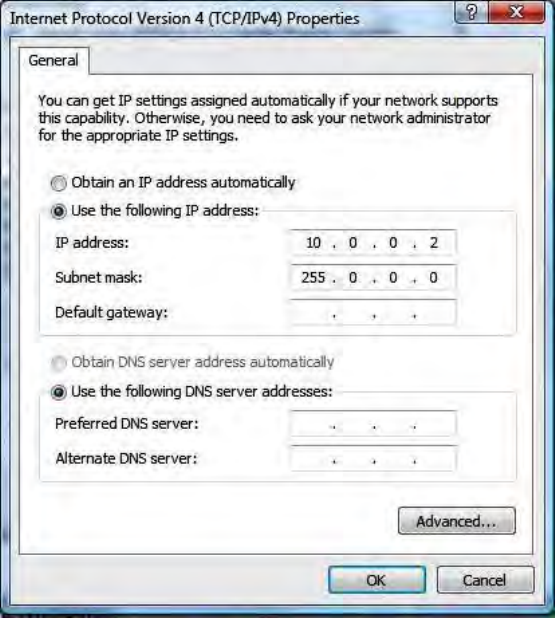Click the second octet of IP address
The width and height of the screenshot is (555, 618).
click(353, 243)
